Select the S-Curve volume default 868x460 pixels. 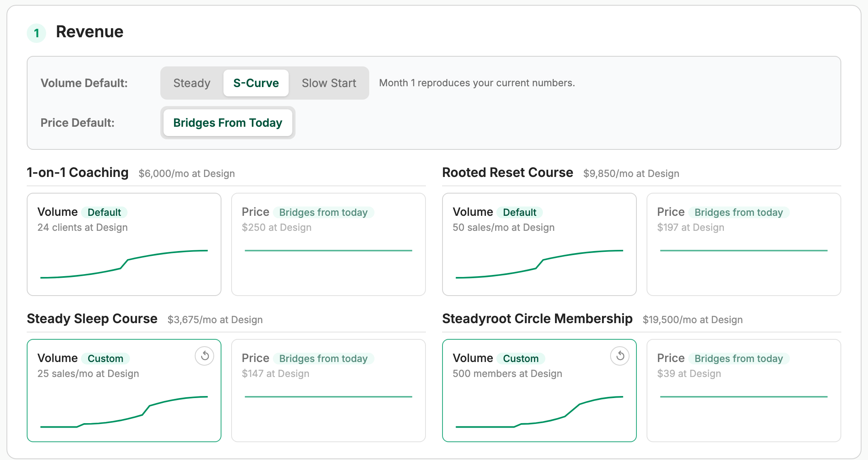click(x=256, y=83)
